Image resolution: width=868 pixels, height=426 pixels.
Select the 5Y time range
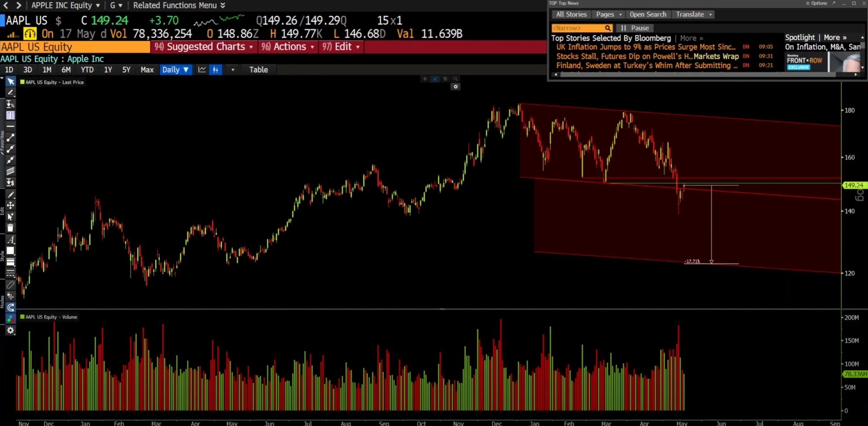(x=126, y=69)
